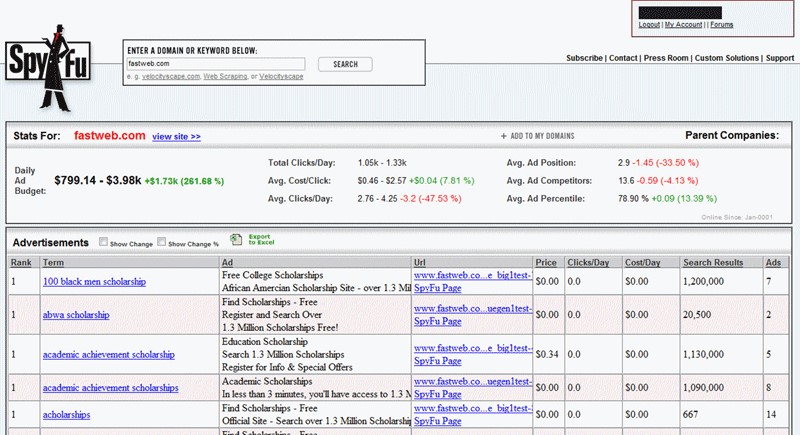Open the Subscribe page

584,58
